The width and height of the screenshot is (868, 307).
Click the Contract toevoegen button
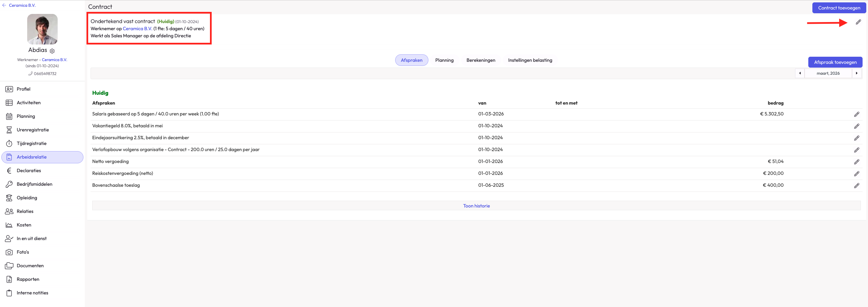[x=839, y=8]
